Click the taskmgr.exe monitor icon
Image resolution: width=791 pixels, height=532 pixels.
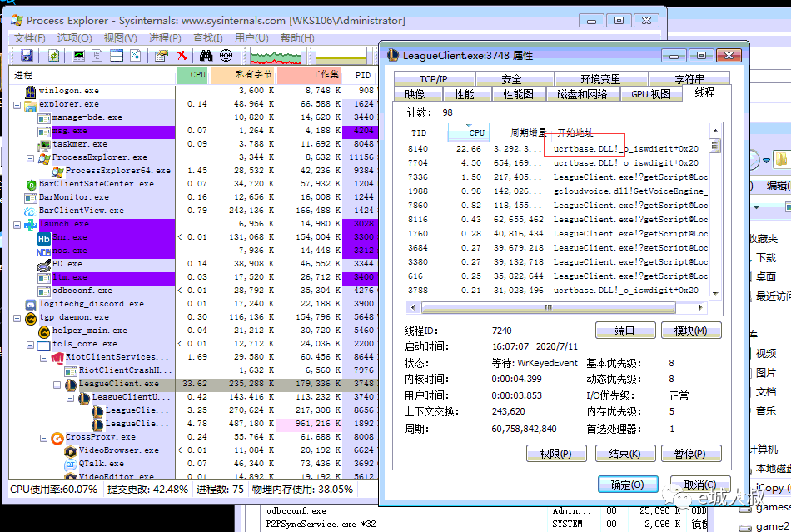pos(44,144)
